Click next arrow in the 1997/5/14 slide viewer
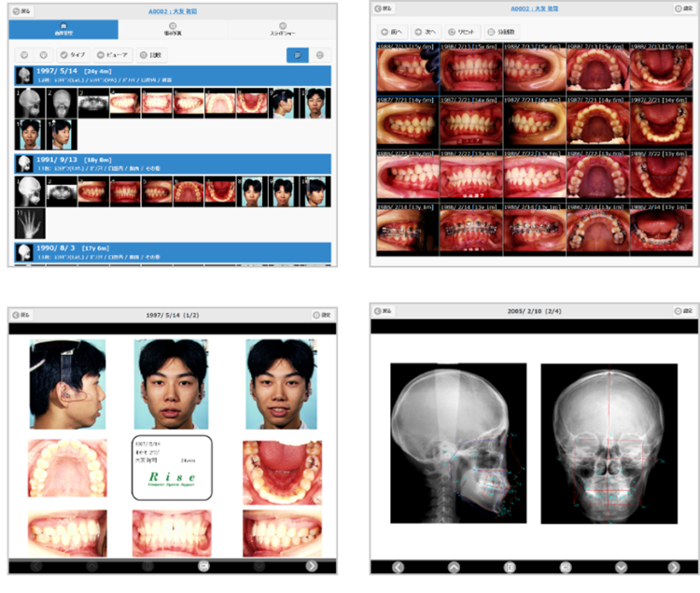 pyautogui.click(x=312, y=566)
